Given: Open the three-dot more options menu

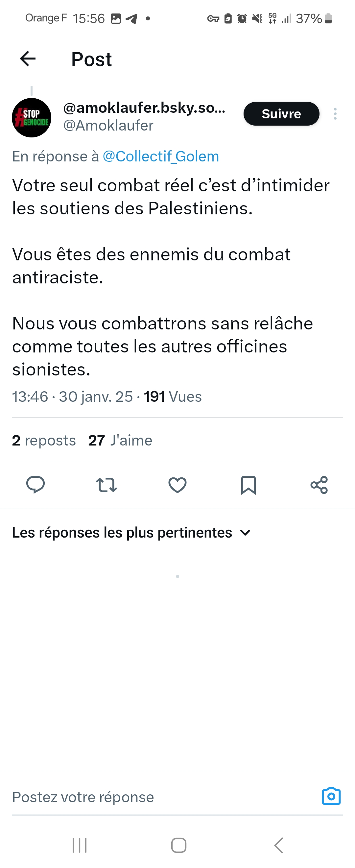Looking at the screenshot, I should [x=335, y=114].
